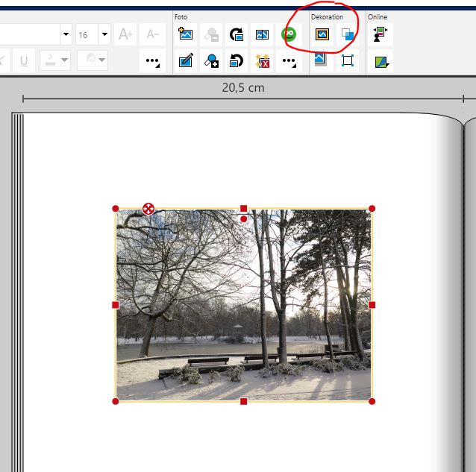Click the winter park photo on the page
Viewport: 476px width, 472px height.
click(x=243, y=305)
